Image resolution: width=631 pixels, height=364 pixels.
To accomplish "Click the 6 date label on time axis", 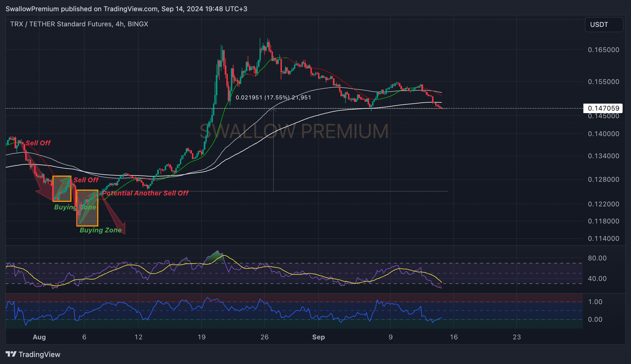I will (84, 337).
